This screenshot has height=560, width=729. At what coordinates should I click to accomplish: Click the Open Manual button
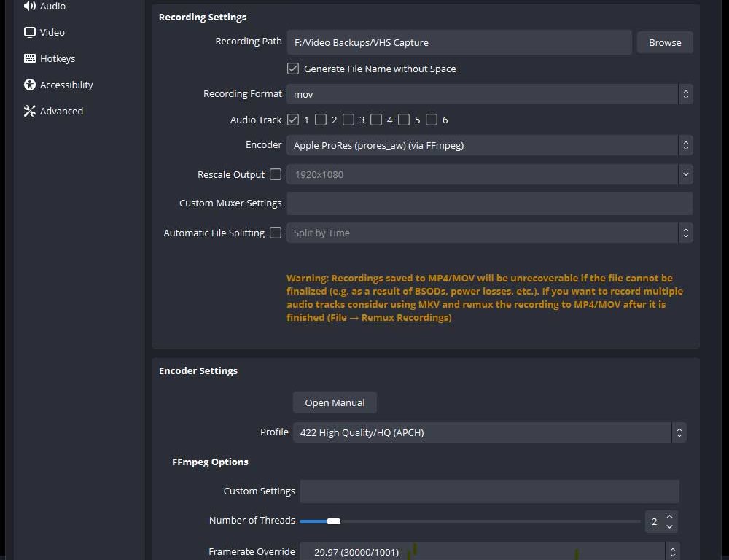click(335, 402)
